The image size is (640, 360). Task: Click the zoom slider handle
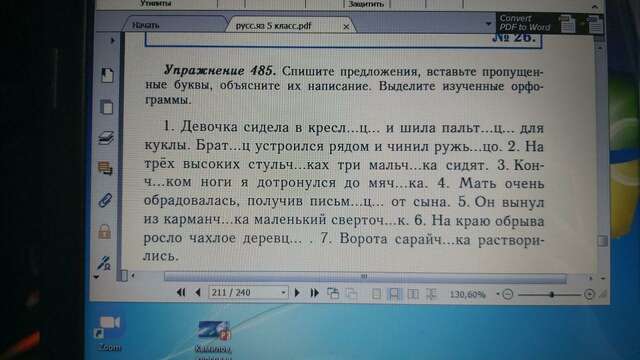tap(552, 294)
